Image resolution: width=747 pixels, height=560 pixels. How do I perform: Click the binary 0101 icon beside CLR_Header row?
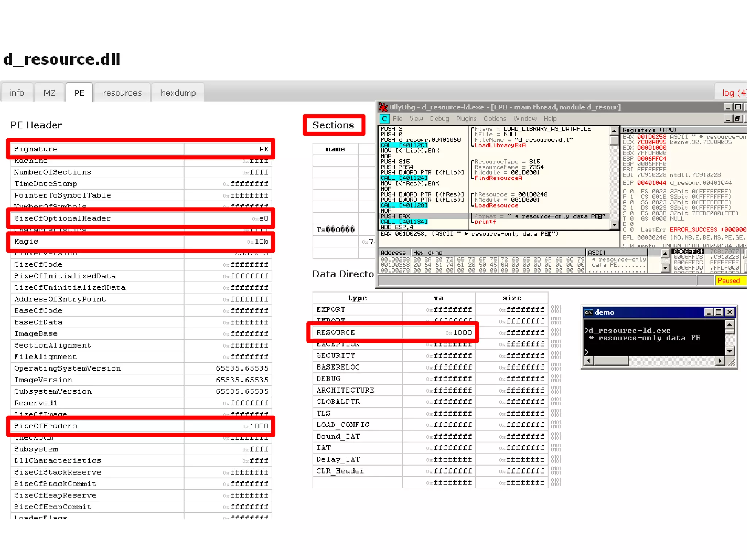[556, 471]
